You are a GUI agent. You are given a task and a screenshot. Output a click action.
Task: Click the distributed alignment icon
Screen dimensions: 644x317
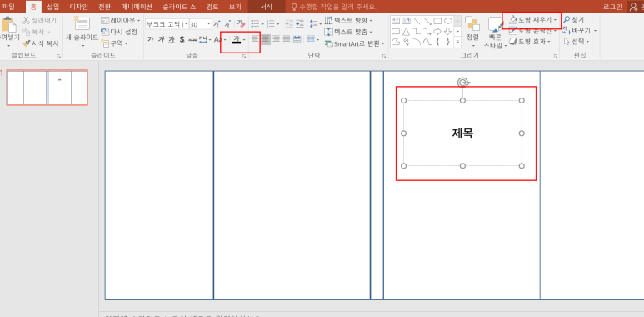coord(297,39)
